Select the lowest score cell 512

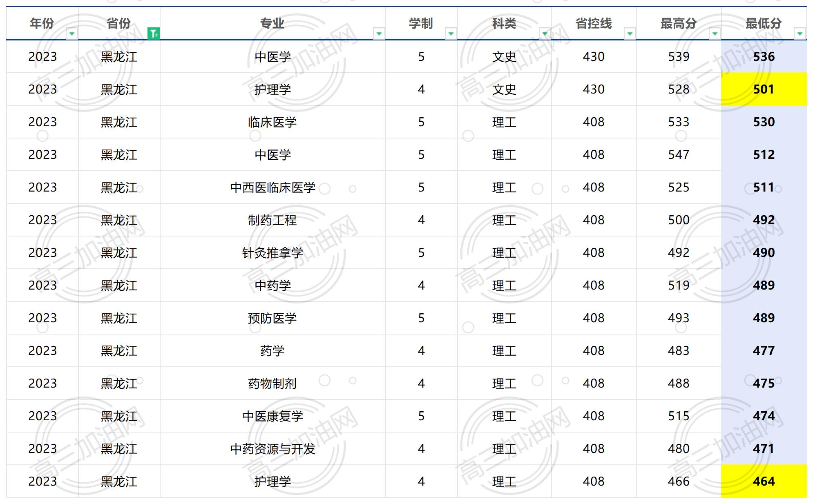coord(764,154)
